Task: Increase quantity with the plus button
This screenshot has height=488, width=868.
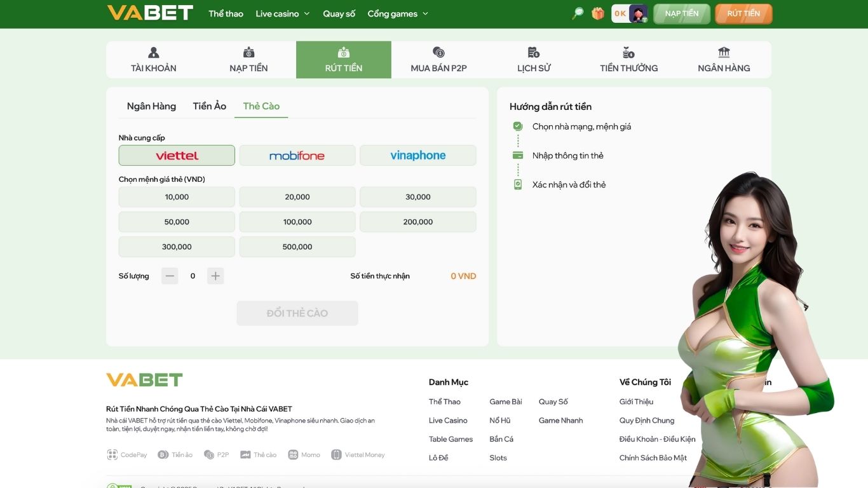Action: [215, 276]
